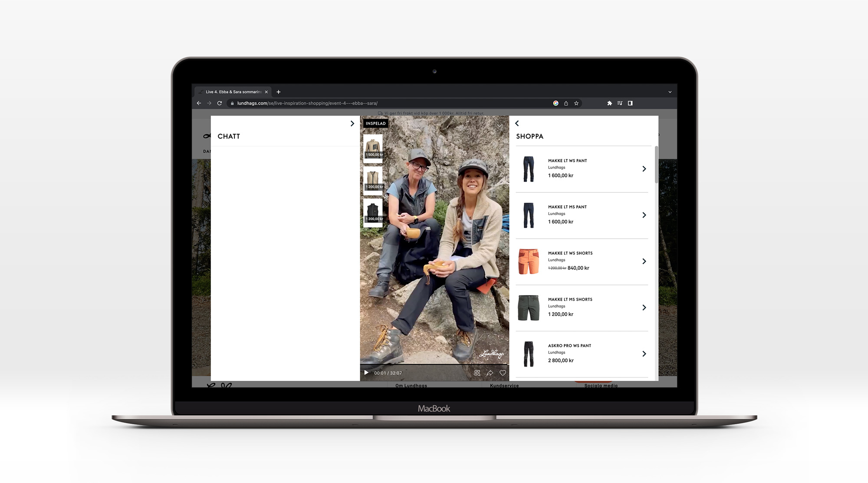The width and height of the screenshot is (868, 483).
Task: Select the Live 4. Ebba & Sara browser tab
Action: [x=233, y=92]
